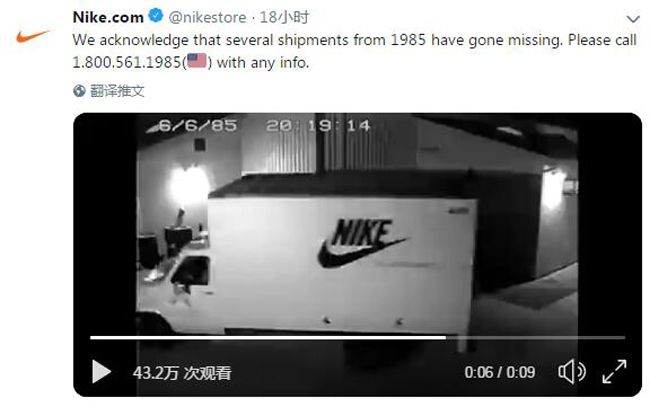
Task: Click the blue verified badge
Action: [x=156, y=16]
